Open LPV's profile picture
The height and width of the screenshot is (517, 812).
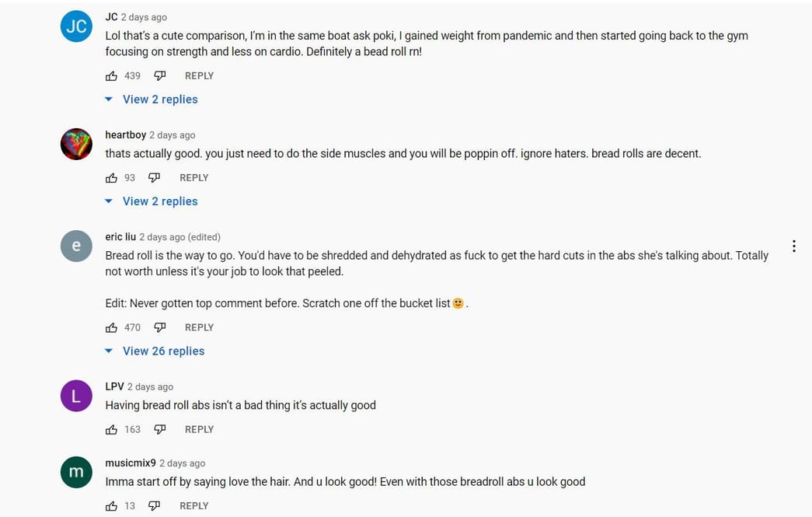pyautogui.click(x=76, y=396)
